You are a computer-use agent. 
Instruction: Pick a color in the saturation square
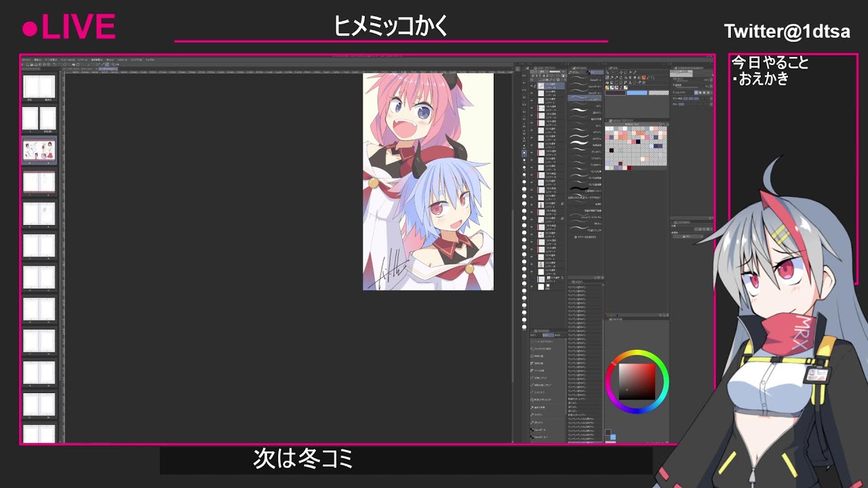(x=637, y=382)
